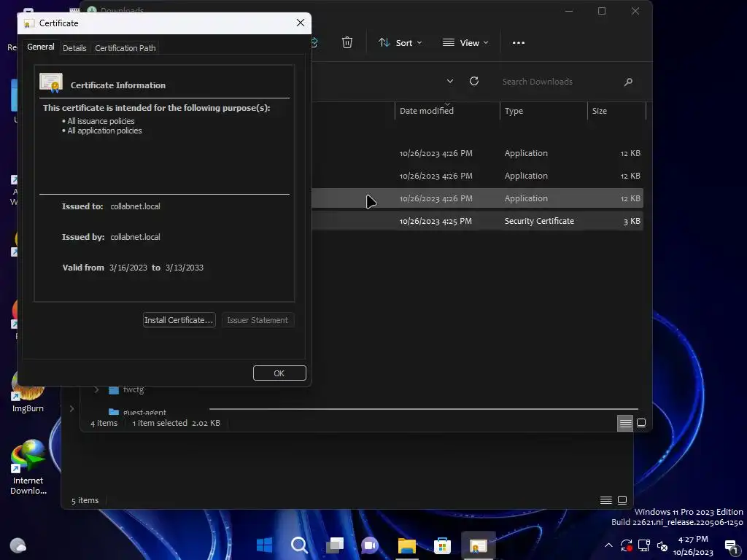Select the General tab
This screenshot has height=560, width=747.
41,47
